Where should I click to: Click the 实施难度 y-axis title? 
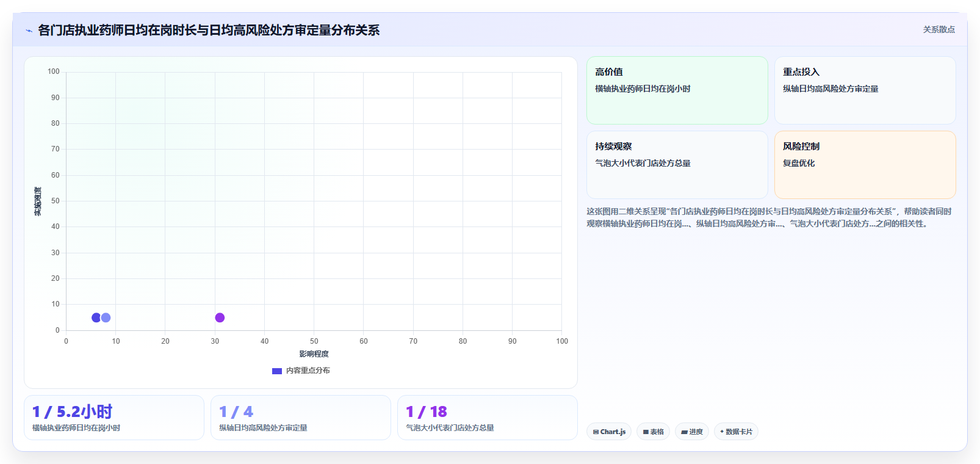coord(38,201)
